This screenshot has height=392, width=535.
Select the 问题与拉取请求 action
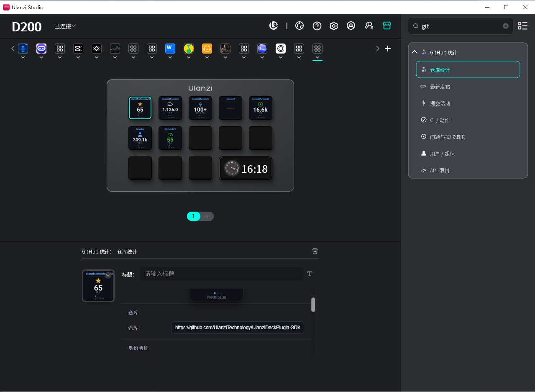tap(468, 137)
